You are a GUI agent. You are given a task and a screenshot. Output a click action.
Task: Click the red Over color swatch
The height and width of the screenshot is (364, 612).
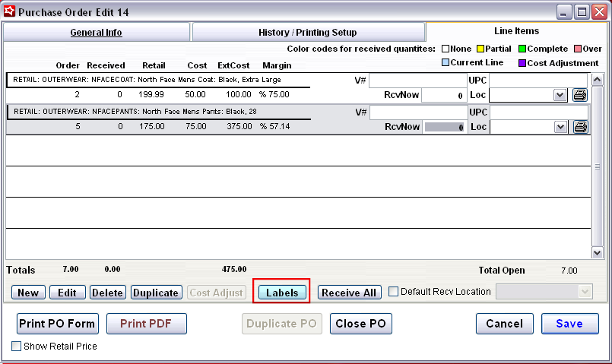578,49
